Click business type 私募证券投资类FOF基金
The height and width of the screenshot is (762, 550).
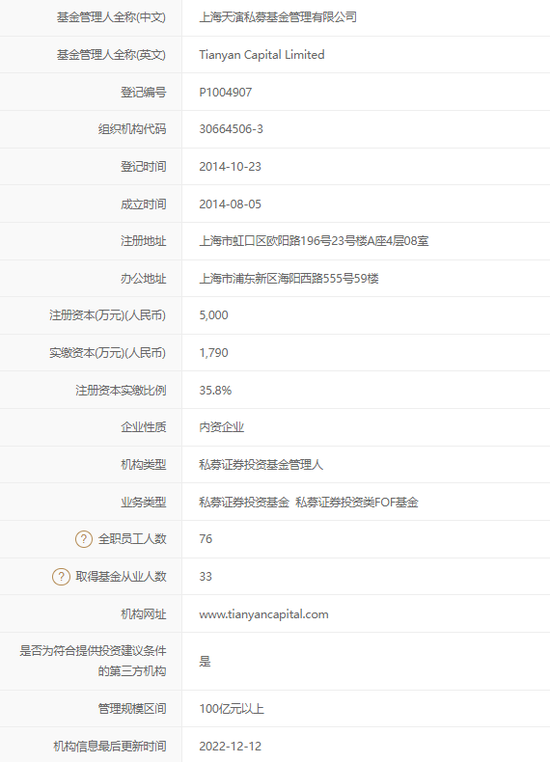click(357, 502)
